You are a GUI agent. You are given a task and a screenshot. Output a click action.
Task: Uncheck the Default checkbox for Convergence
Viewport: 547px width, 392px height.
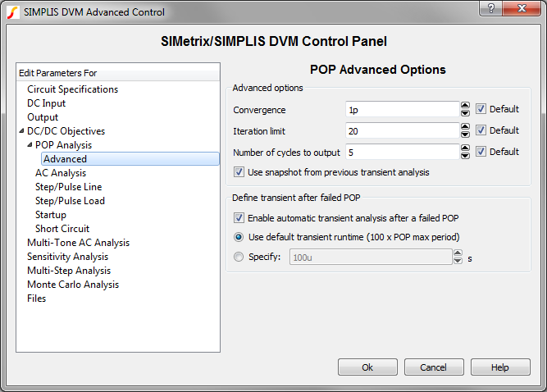pyautogui.click(x=481, y=109)
